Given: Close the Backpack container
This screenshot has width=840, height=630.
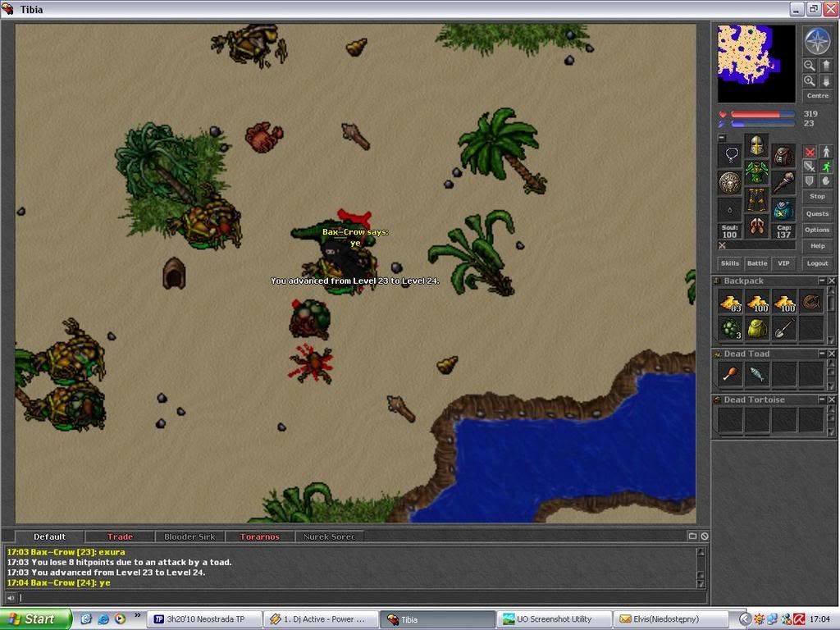Looking at the screenshot, I should coord(832,281).
